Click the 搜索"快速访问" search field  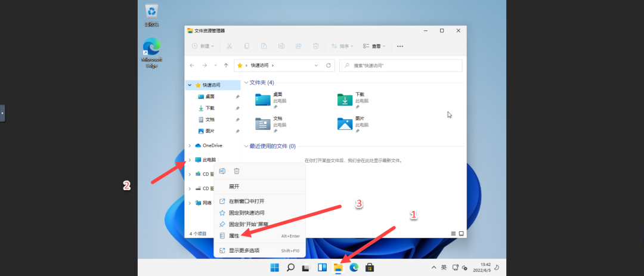401,66
